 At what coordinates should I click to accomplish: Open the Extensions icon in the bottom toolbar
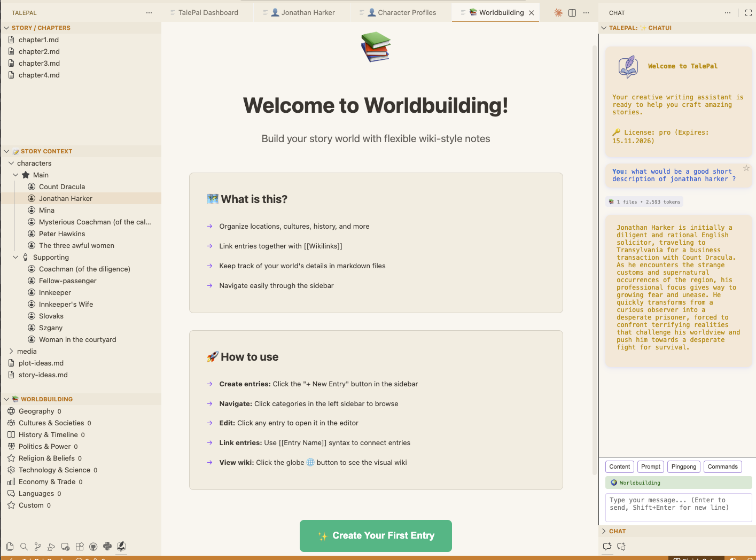79,547
